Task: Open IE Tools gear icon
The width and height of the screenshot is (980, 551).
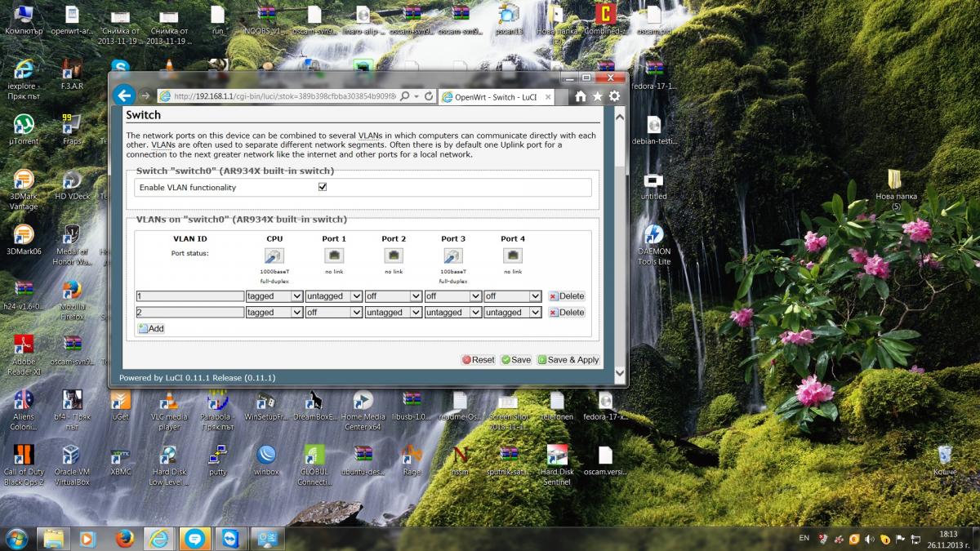Action: coord(614,96)
